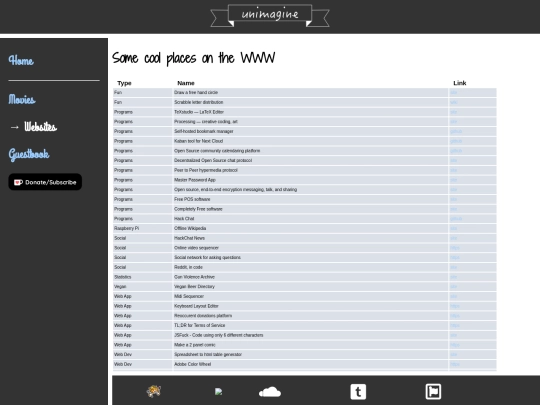Click the Keyboard Layout Editor name cell
540x405 pixels.
click(311, 306)
